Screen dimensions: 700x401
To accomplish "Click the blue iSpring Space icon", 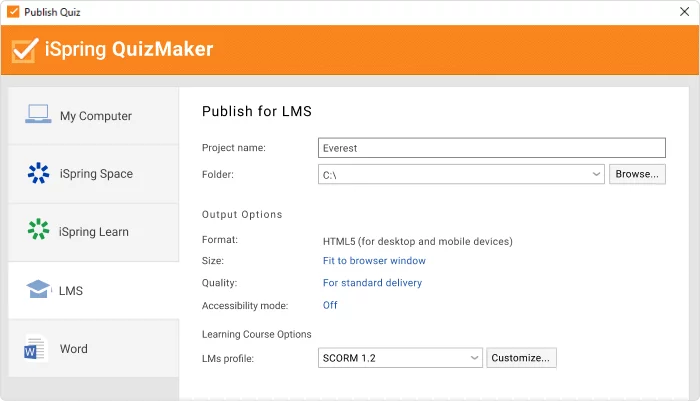I will pos(38,173).
